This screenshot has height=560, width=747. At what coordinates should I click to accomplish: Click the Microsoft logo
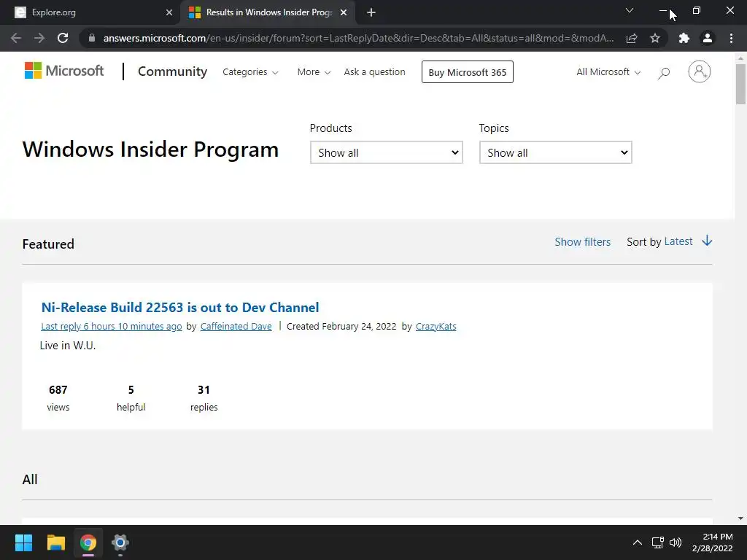[64, 71]
